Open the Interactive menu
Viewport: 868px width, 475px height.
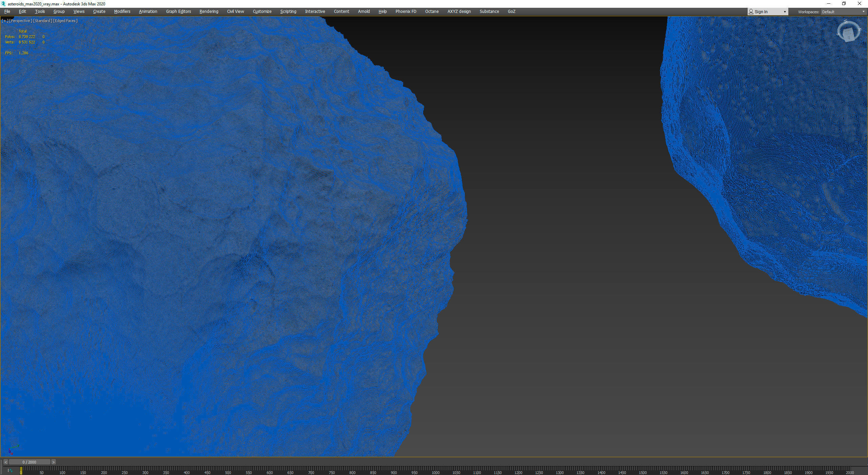pos(315,12)
